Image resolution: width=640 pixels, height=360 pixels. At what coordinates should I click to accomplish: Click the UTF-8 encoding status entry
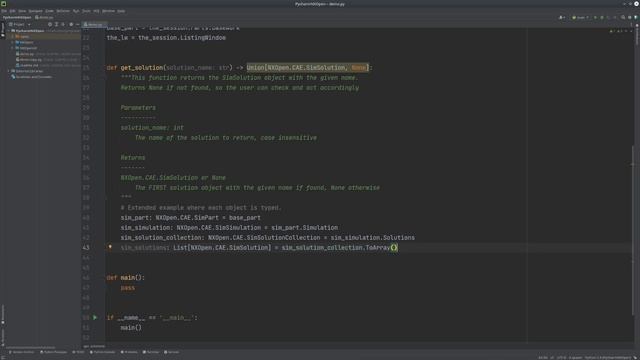coord(562,358)
